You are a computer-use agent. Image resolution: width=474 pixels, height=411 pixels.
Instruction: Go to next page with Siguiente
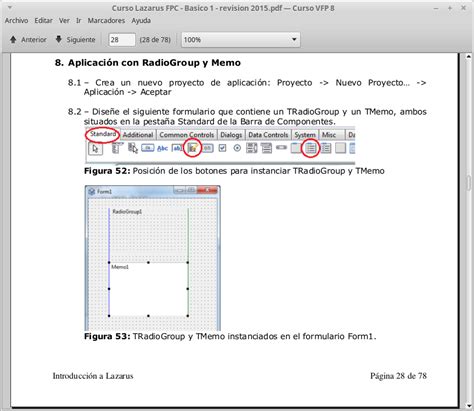point(75,40)
